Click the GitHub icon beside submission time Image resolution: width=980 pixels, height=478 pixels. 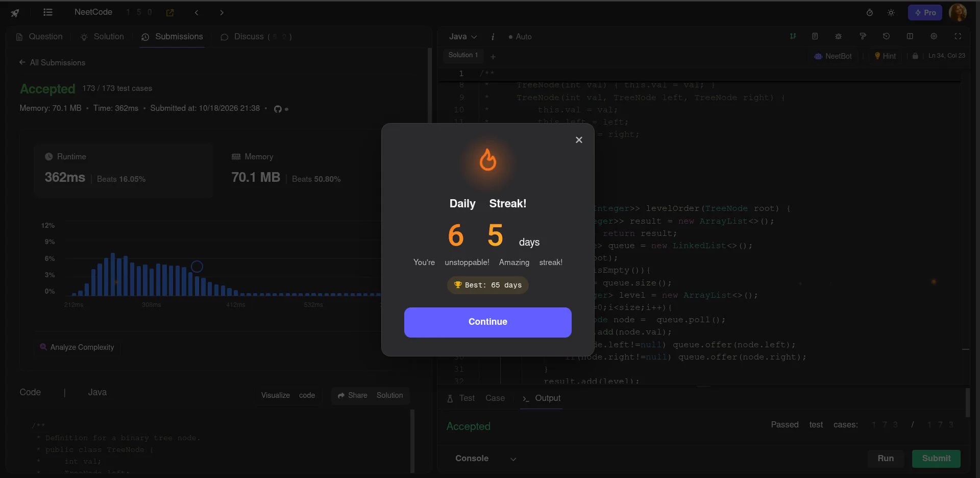tap(278, 109)
